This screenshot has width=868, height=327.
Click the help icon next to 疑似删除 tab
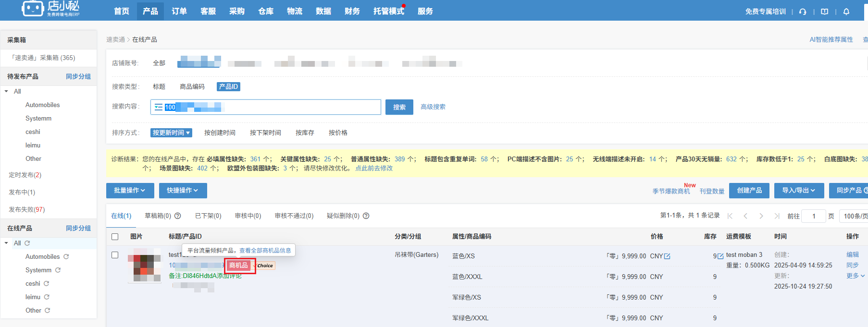[x=366, y=216]
